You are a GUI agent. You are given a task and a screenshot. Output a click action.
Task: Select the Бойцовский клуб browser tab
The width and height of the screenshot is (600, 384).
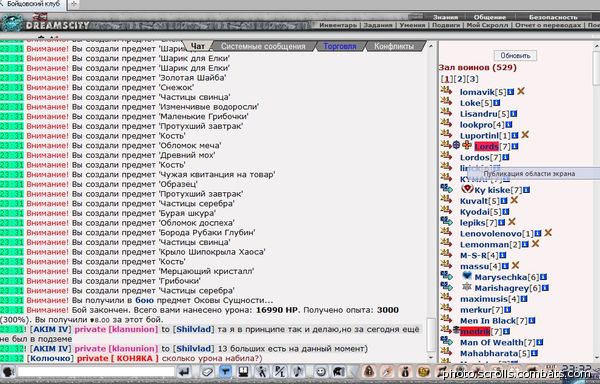click(x=33, y=5)
